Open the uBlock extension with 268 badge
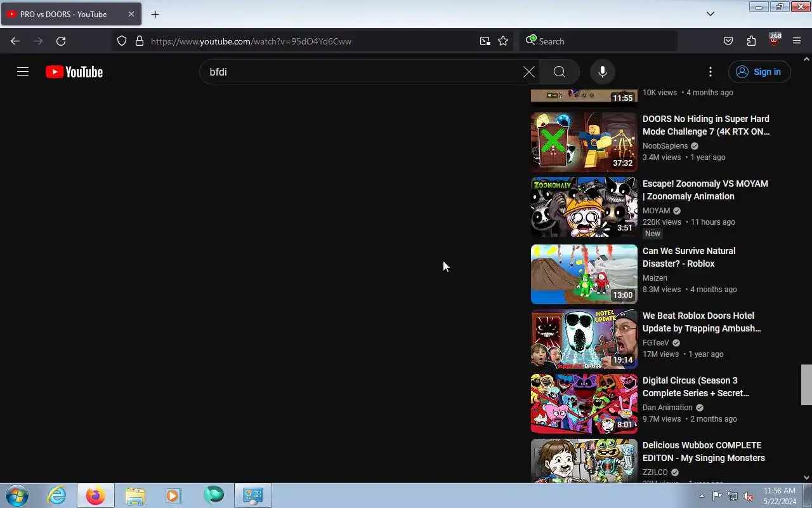Viewport: 812px width, 508px height. [x=774, y=41]
